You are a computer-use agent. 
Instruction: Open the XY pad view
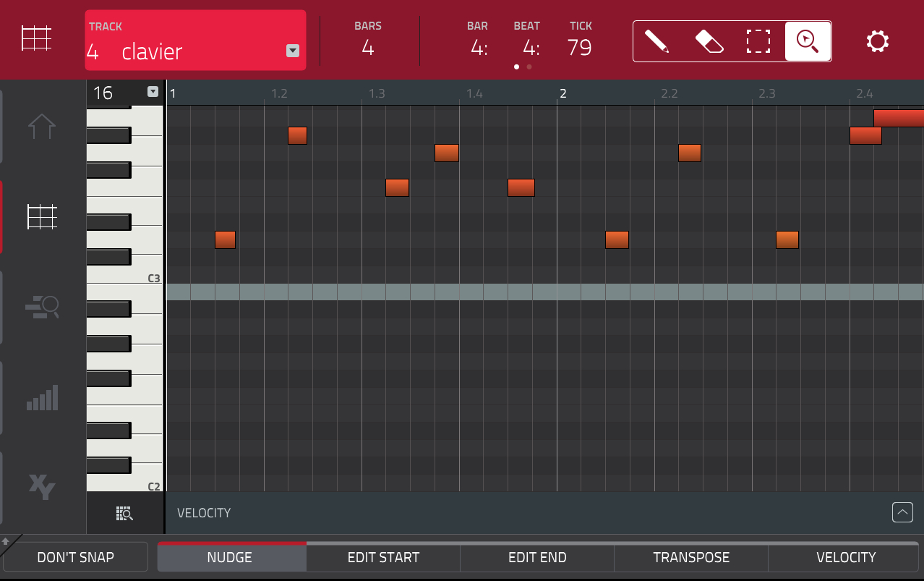[41, 487]
